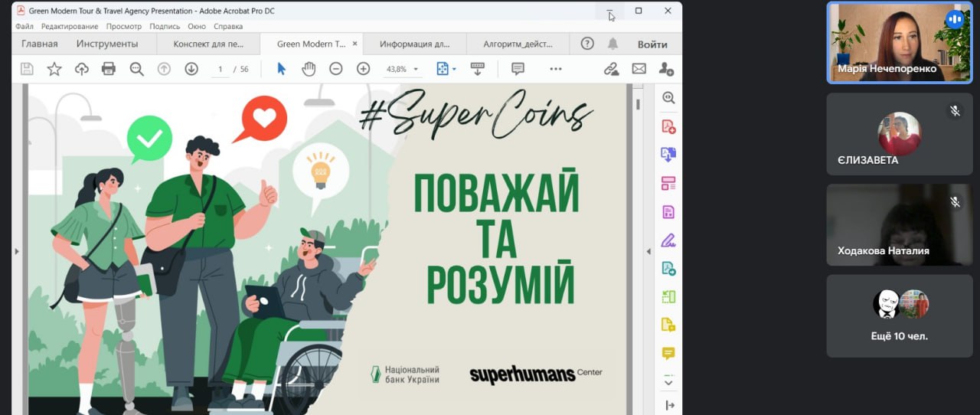
Task: Click the zoom in plus button
Action: (363, 69)
